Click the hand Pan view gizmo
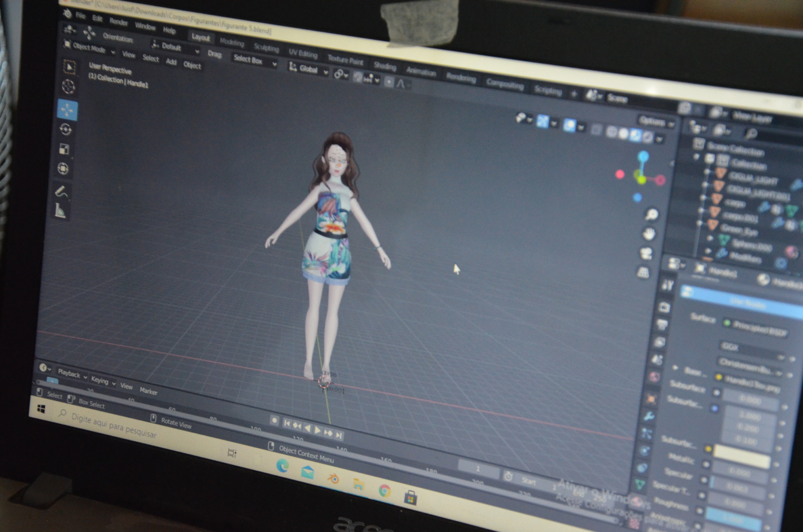 [x=649, y=234]
